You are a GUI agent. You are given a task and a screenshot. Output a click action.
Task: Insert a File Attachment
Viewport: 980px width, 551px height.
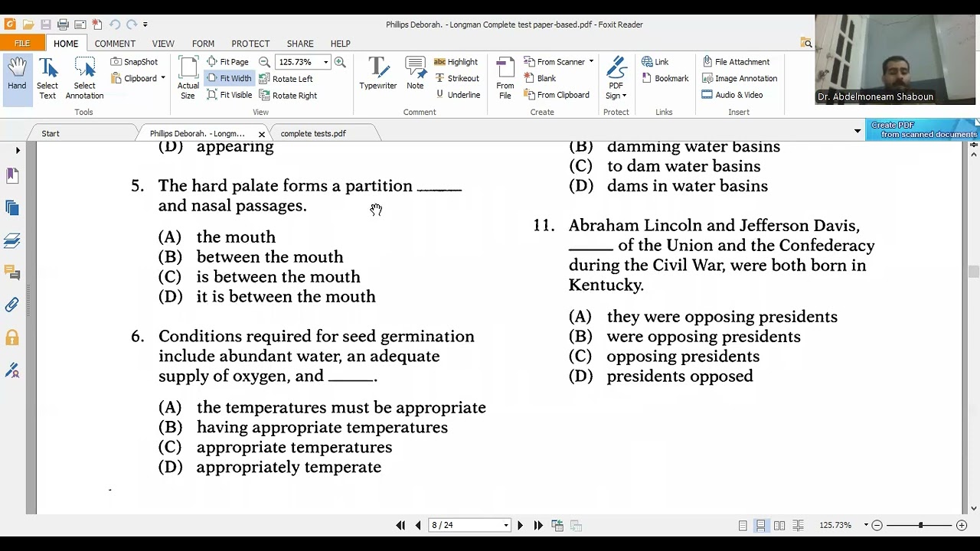[x=735, y=62]
